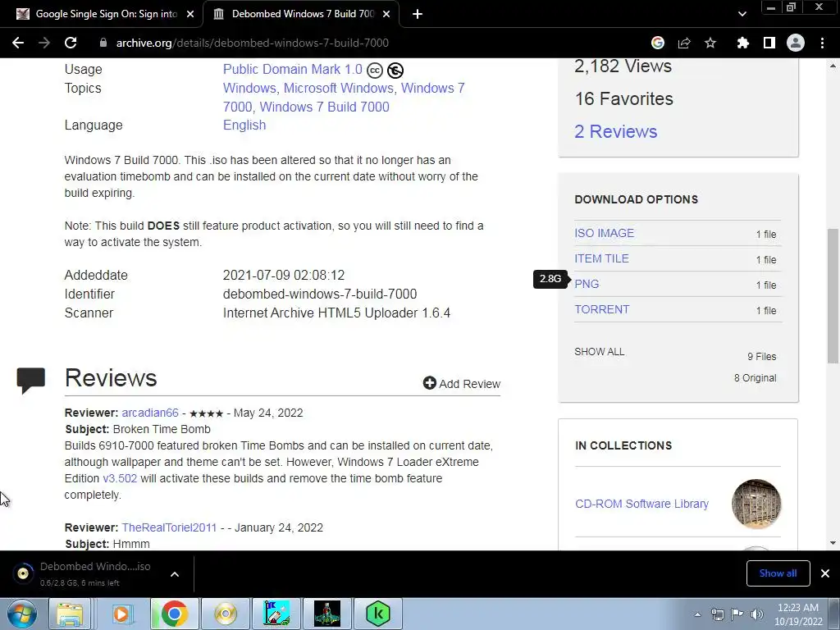840x630 pixels.
Task: Click Add Review button
Action: (x=462, y=384)
